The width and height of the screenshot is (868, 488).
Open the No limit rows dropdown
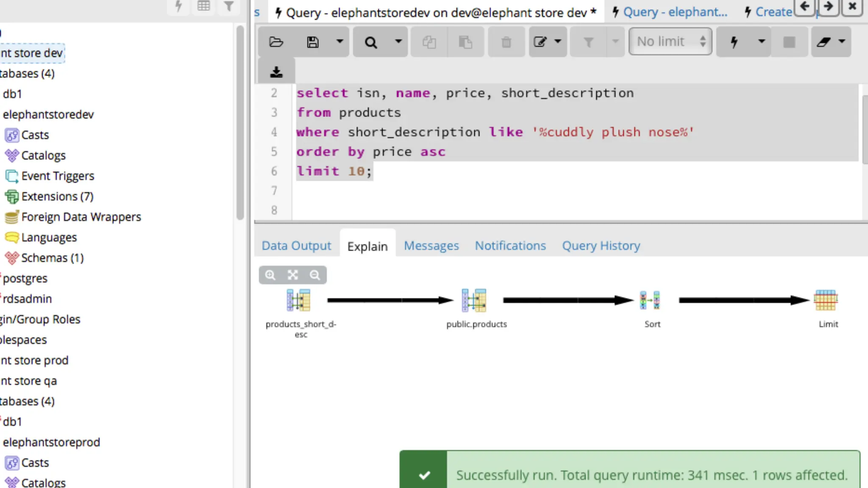670,42
